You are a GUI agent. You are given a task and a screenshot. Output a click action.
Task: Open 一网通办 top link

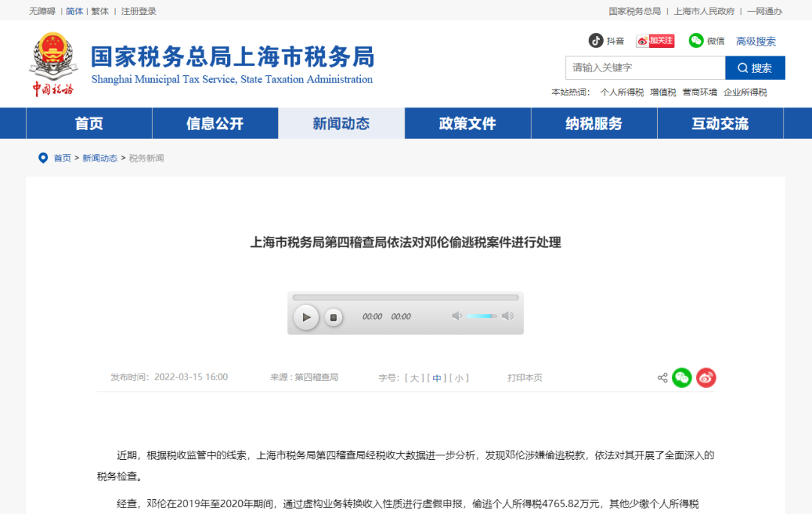[765, 11]
